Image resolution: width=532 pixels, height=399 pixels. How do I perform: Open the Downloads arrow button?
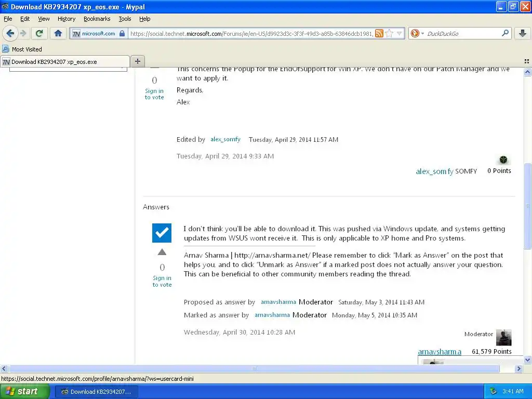coord(523,33)
